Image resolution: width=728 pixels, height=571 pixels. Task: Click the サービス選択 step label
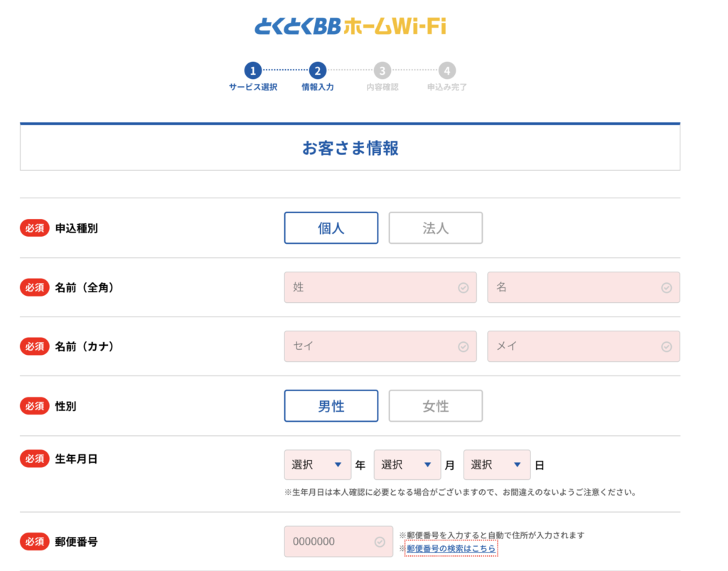point(253,87)
